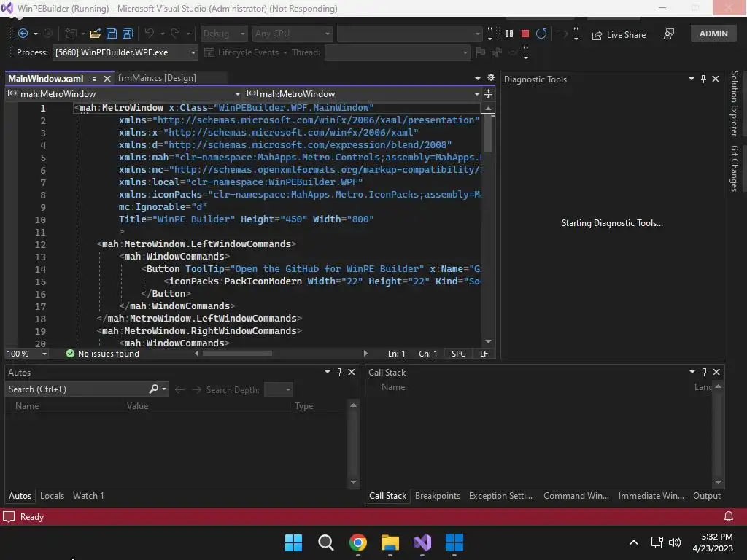747x560 pixels.
Task: Open the Solution Explorer side tab
Action: click(x=735, y=104)
